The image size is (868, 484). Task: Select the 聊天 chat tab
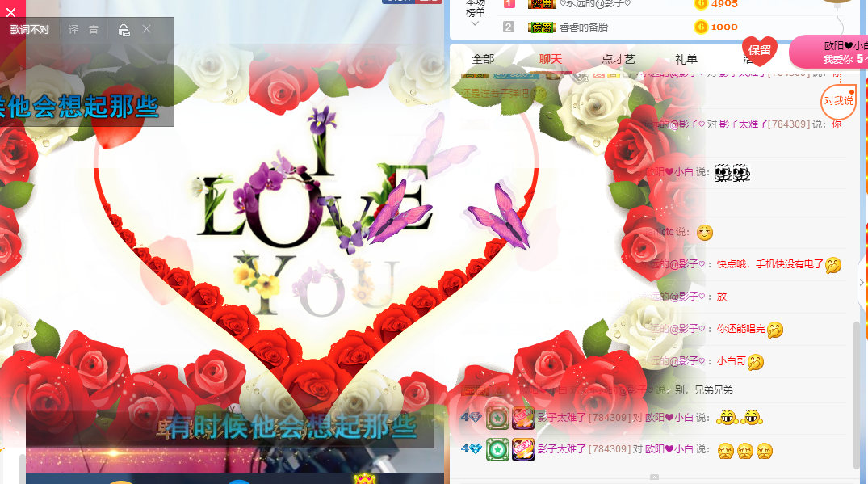(x=550, y=59)
